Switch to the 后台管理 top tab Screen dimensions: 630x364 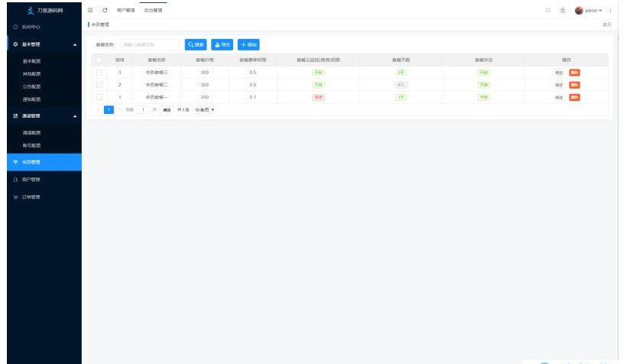pyautogui.click(x=153, y=10)
